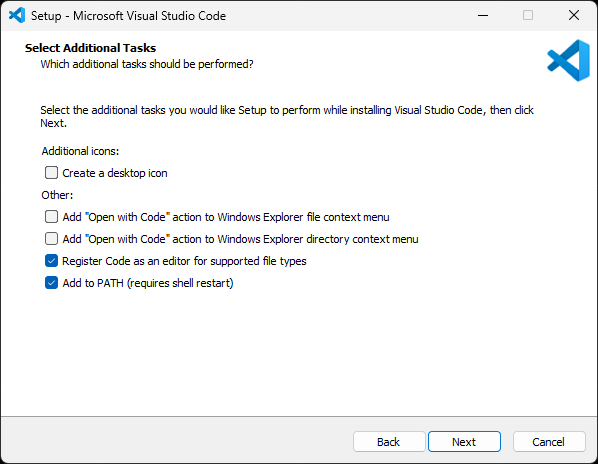Click the instruction paragraph about additional tasks

[287, 117]
